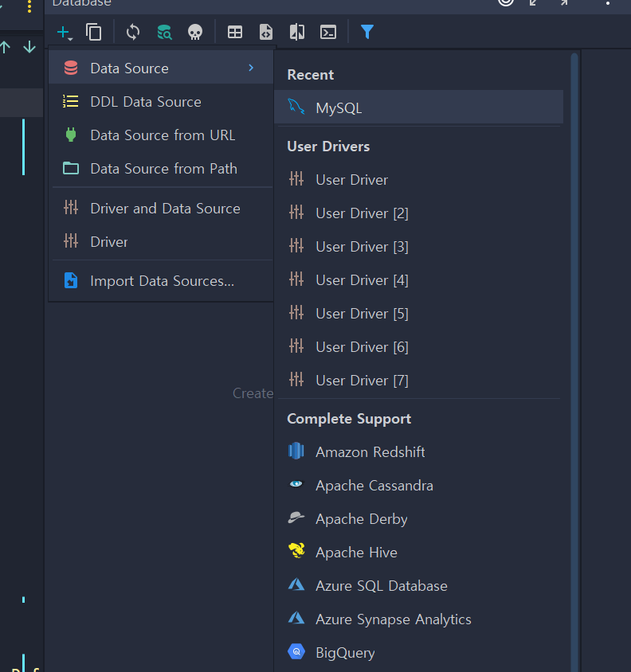Image resolution: width=631 pixels, height=672 pixels.
Task: Click the folder icon for Path source
Action: pyautogui.click(x=71, y=168)
